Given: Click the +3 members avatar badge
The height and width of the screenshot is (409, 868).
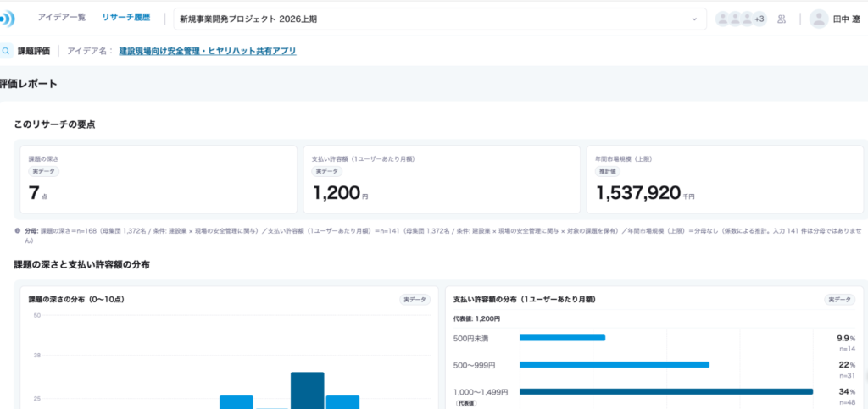Looking at the screenshot, I should pyautogui.click(x=759, y=19).
